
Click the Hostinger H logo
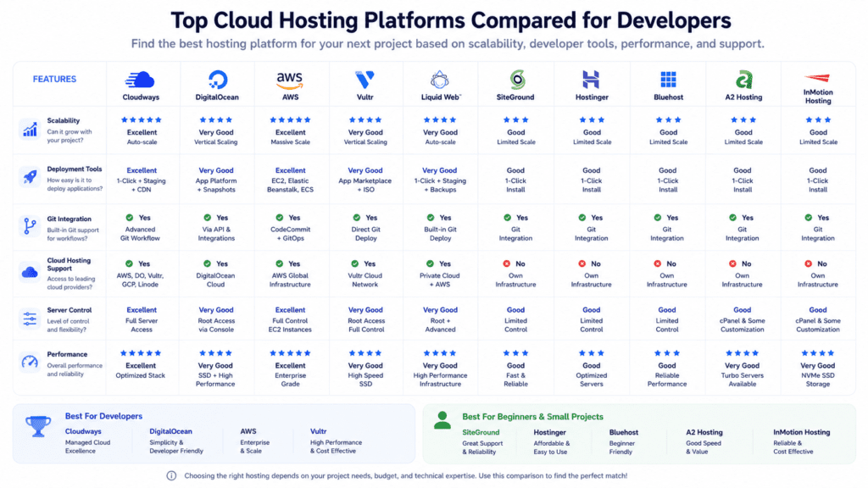tap(591, 80)
